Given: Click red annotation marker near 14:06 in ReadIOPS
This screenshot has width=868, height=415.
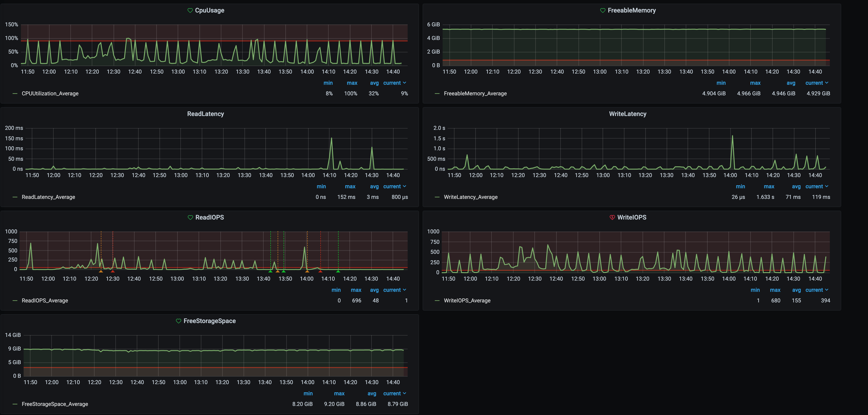Looking at the screenshot, I should coord(320,271).
